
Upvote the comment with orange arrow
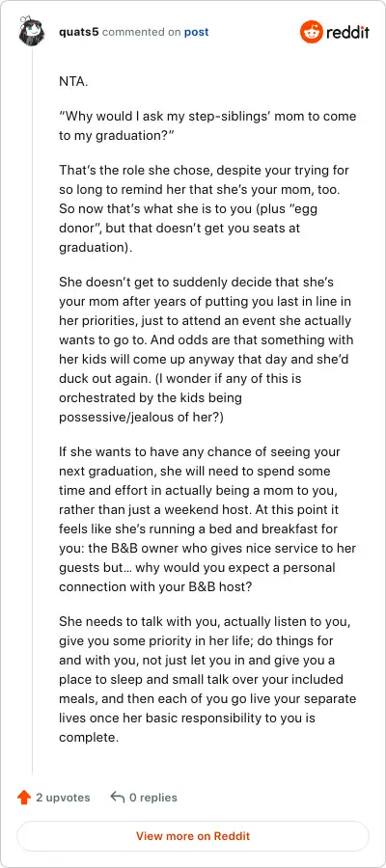coord(24,798)
